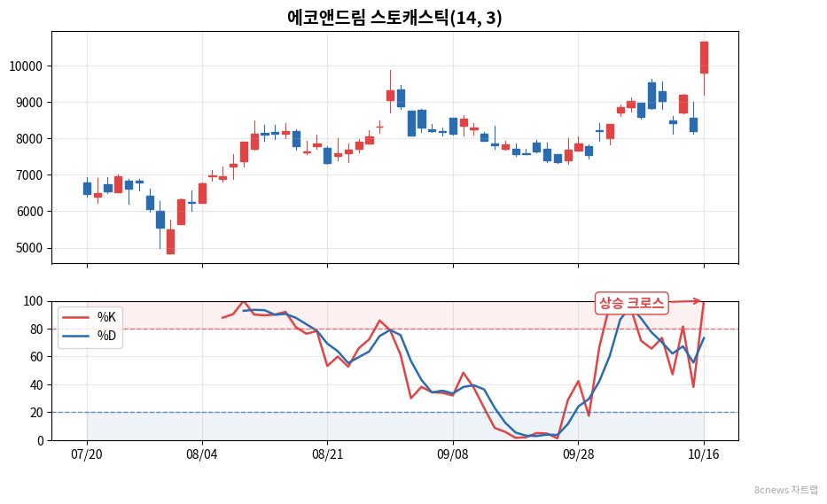Click the 07/20 date axis label
Screen dimensions: 827x504
(x=87, y=454)
